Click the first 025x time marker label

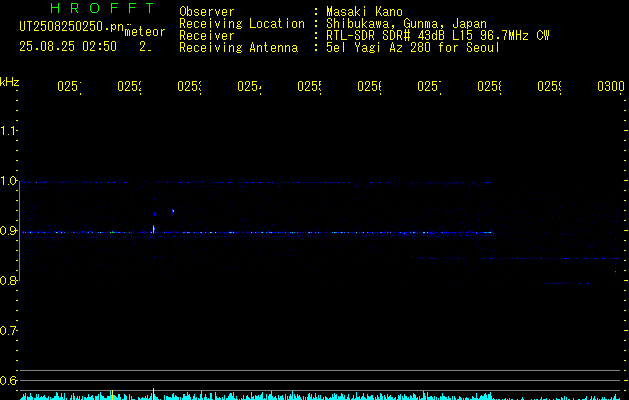(69, 86)
